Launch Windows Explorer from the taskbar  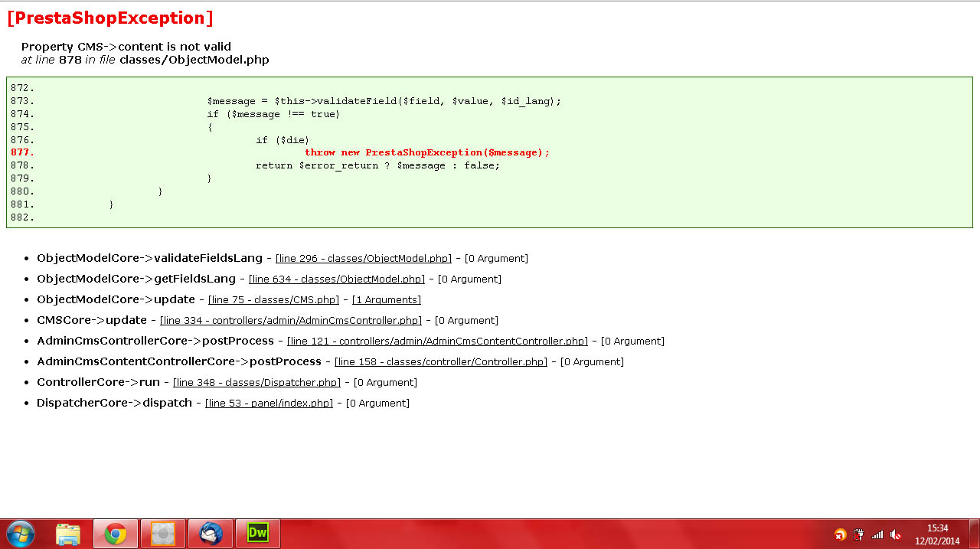tap(68, 534)
